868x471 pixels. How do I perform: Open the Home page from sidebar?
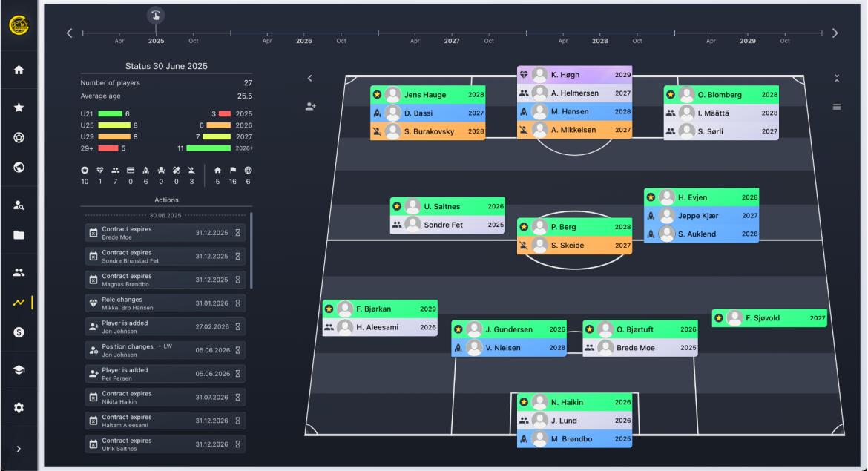tap(19, 70)
